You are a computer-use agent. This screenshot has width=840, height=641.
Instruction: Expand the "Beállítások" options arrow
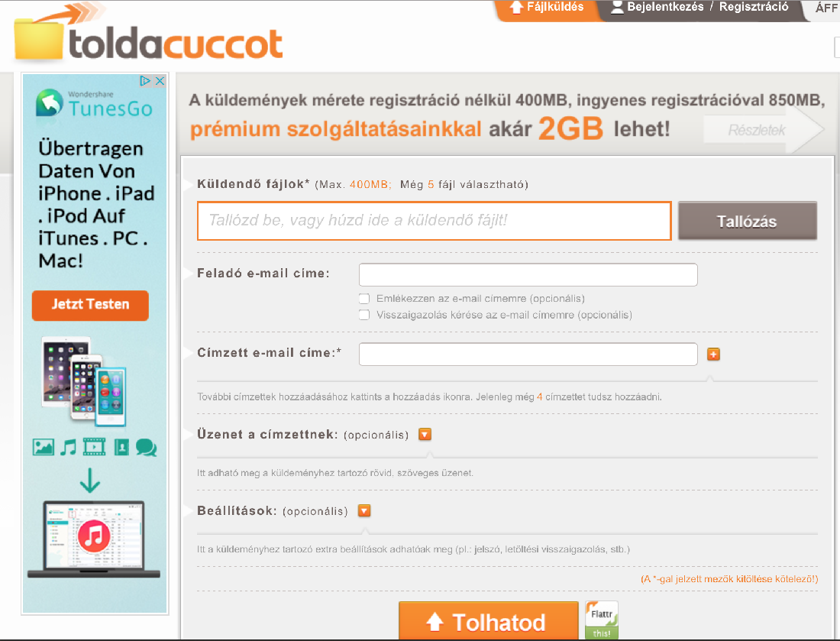[364, 510]
